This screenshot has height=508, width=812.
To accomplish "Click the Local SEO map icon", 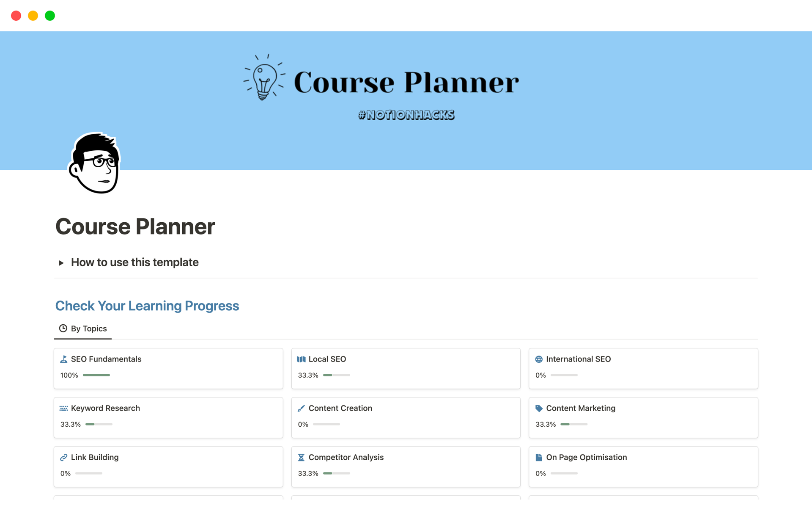I will point(301,359).
